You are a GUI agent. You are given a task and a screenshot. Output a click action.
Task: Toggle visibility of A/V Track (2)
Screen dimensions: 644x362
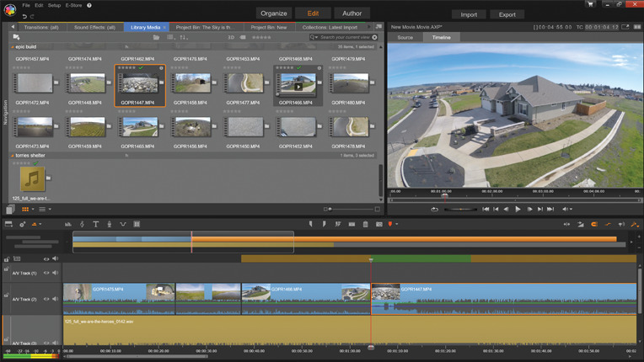click(x=46, y=299)
